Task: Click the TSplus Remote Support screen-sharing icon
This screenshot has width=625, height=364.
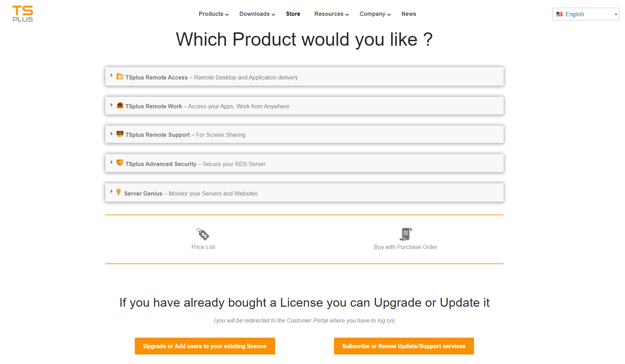Action: click(x=120, y=134)
